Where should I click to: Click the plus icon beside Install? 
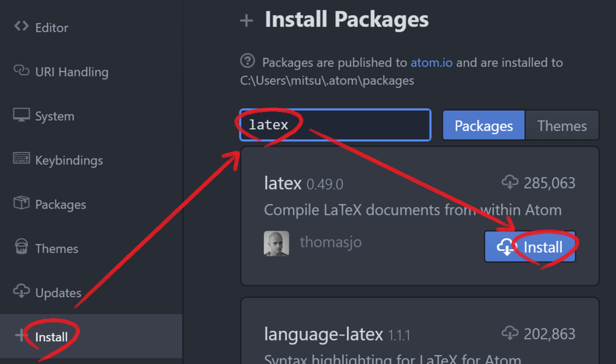(x=21, y=336)
